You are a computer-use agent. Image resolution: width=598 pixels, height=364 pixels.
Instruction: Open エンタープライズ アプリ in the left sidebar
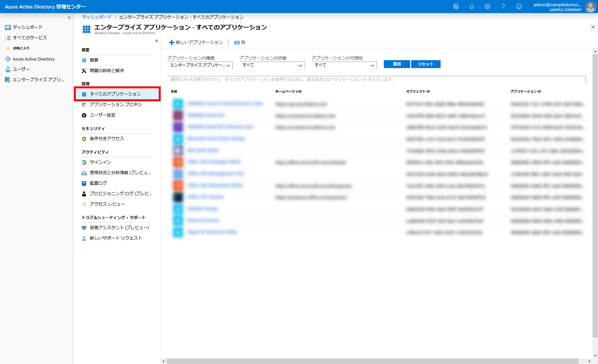tap(35, 80)
